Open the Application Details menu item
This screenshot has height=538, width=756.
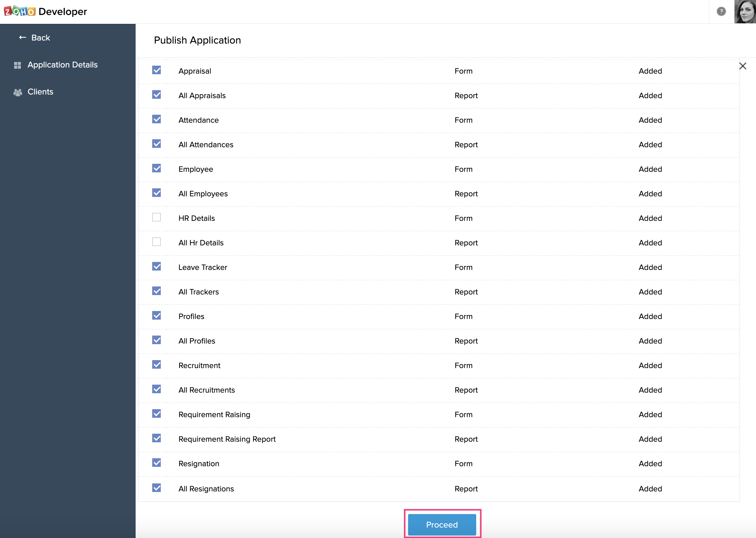(x=62, y=65)
